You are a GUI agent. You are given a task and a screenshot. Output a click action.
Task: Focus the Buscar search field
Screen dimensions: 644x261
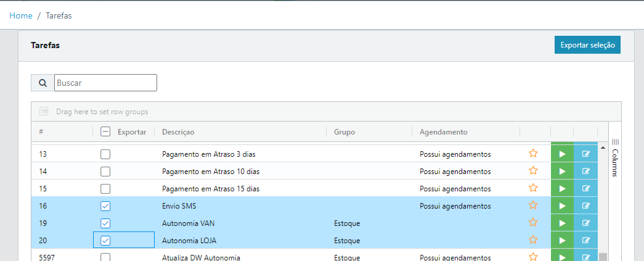(105, 83)
